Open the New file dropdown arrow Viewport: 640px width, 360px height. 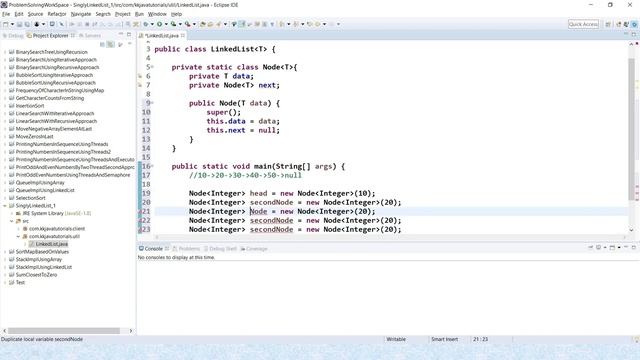coord(12,24)
